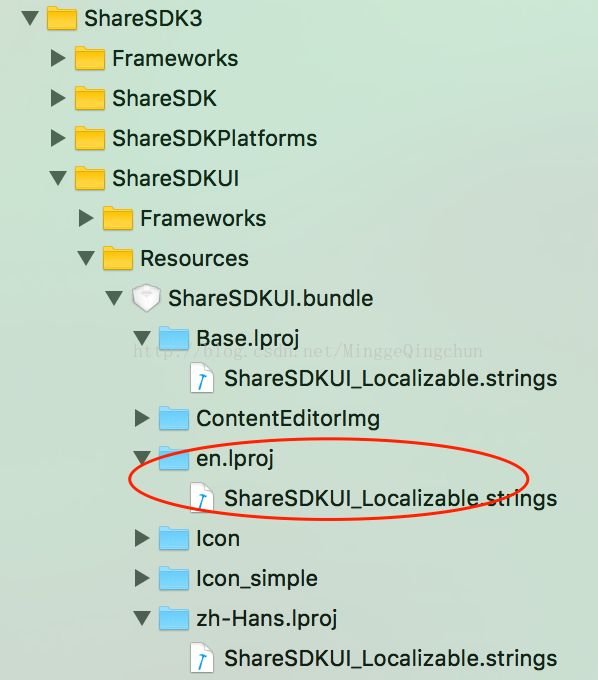
Task: Click the ShareSDKUI.bundle white bundle icon
Action: click(146, 298)
